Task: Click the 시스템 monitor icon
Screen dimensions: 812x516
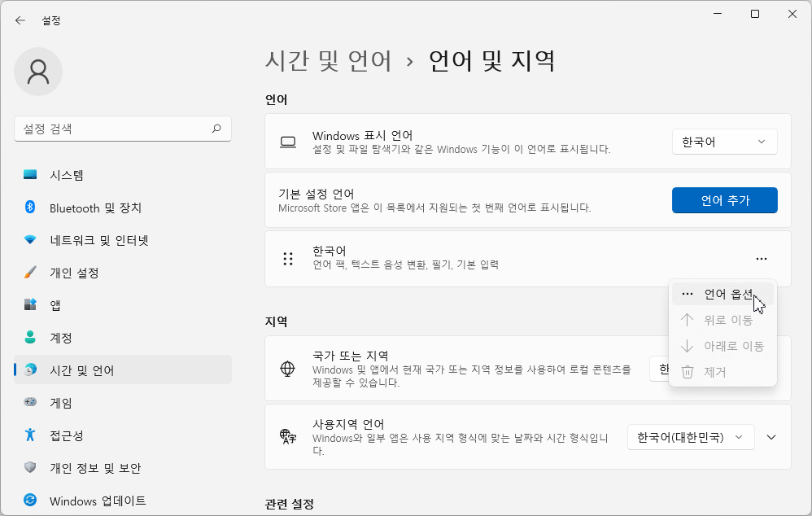Action: pos(30,175)
